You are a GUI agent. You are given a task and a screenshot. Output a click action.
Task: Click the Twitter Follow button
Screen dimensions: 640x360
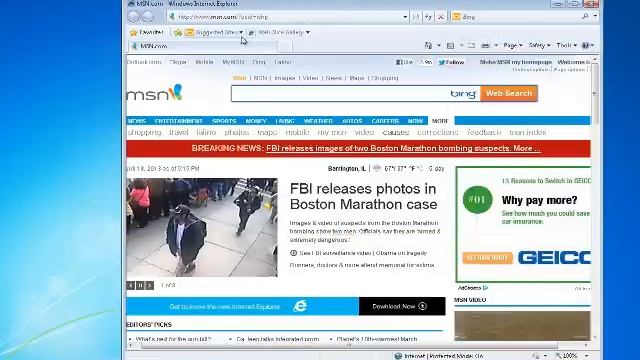click(x=451, y=62)
